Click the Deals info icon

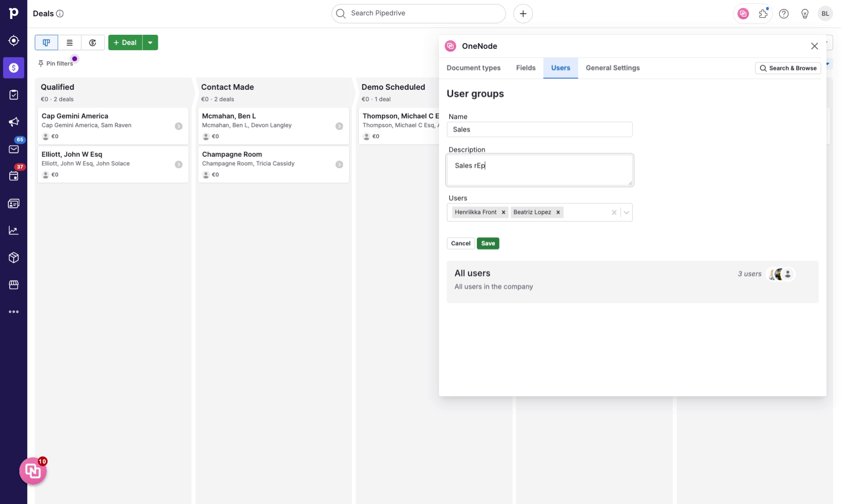(60, 14)
